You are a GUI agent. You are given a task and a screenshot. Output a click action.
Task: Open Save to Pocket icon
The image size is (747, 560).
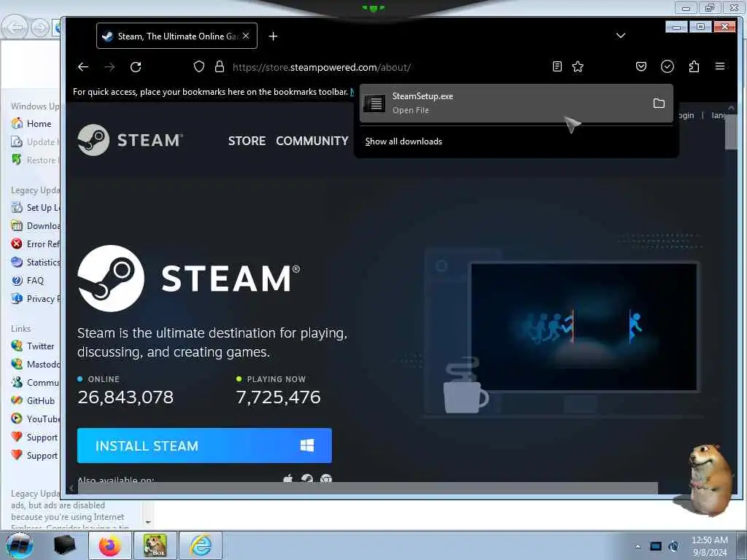pyautogui.click(x=641, y=66)
